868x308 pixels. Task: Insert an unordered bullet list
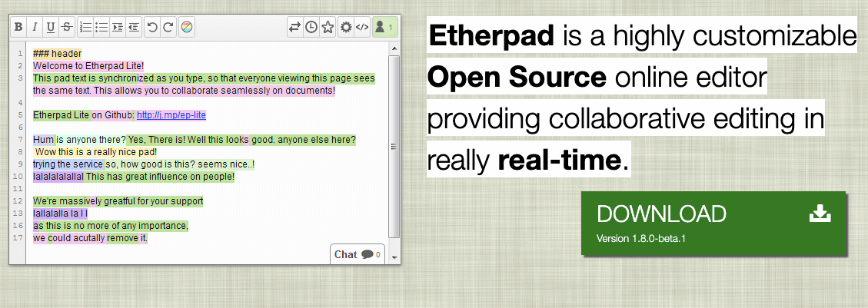tap(101, 27)
